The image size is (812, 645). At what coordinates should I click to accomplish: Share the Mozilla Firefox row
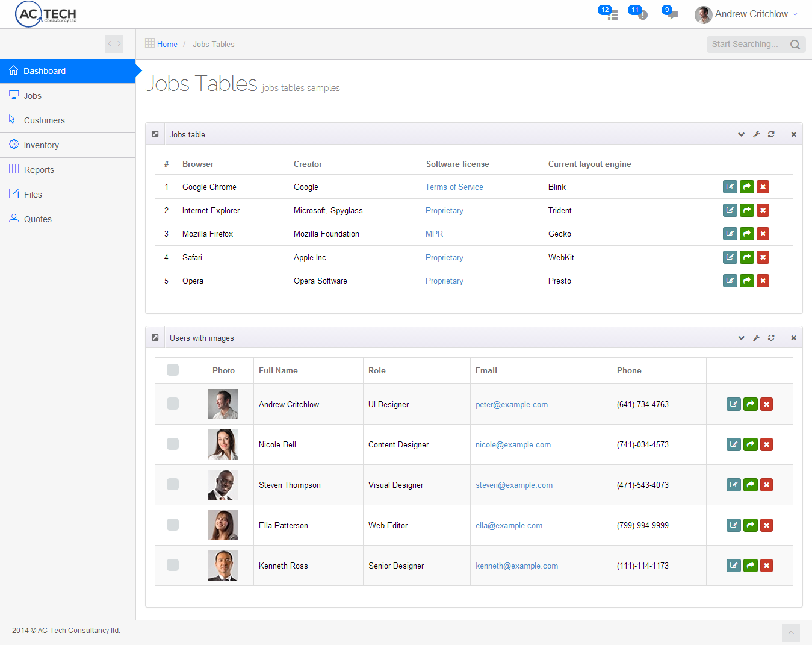point(747,234)
